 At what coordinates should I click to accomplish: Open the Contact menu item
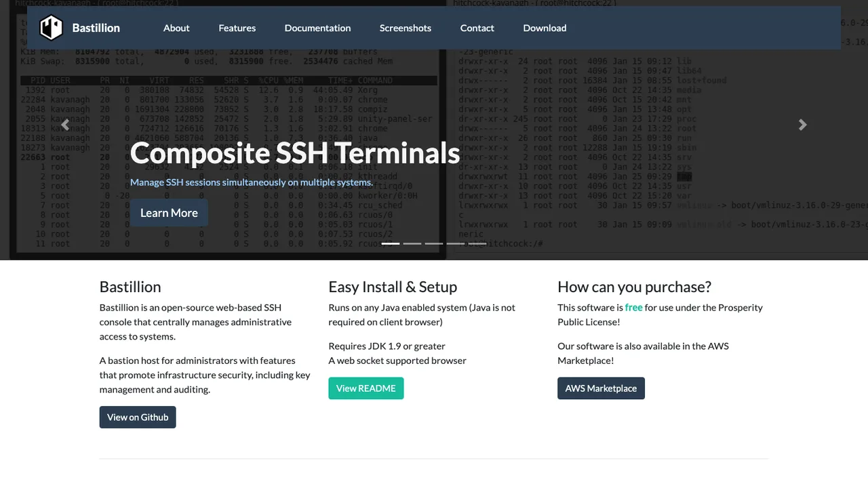[477, 28]
